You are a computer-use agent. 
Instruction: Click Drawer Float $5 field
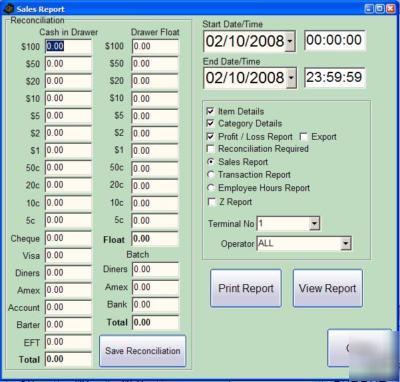click(155, 116)
